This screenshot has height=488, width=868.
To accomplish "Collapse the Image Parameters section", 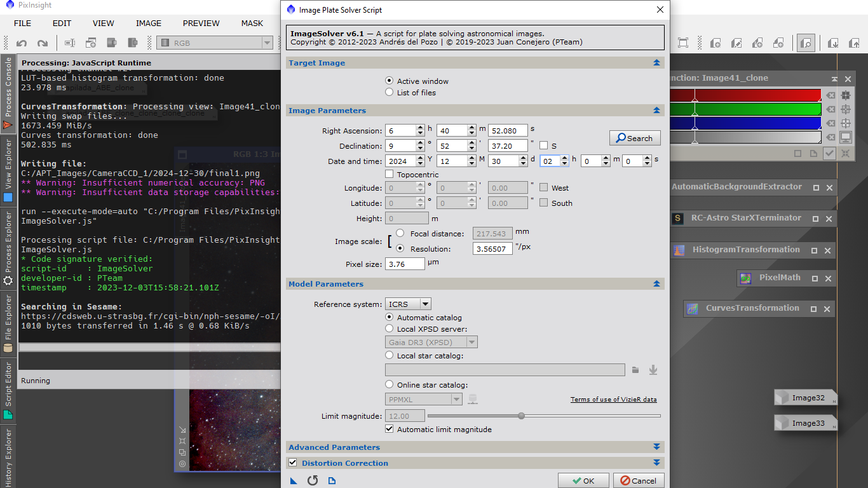I will tap(656, 111).
